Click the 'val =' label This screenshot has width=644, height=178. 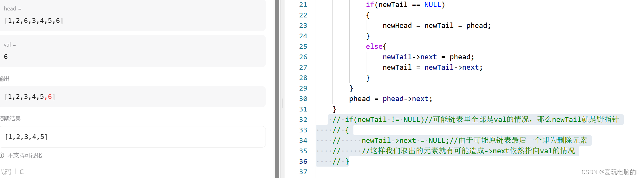click(x=10, y=45)
